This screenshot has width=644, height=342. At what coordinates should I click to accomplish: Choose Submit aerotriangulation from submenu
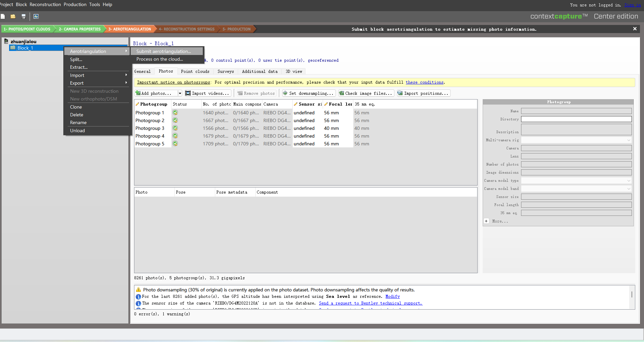pyautogui.click(x=164, y=51)
